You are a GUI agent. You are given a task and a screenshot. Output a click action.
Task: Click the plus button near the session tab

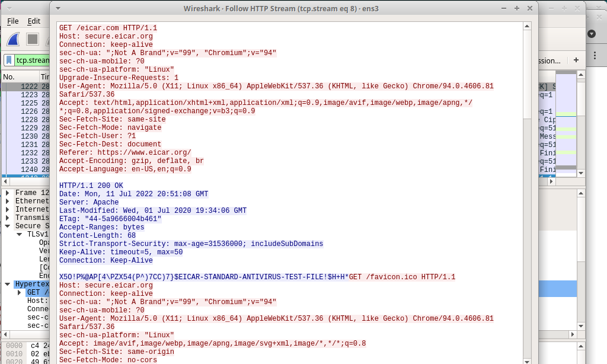point(576,60)
